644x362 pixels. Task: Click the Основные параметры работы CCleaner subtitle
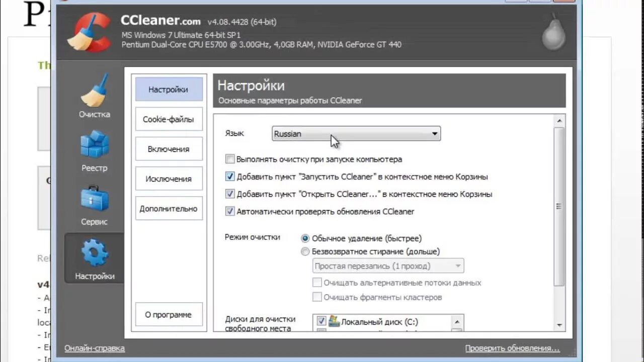(x=290, y=101)
